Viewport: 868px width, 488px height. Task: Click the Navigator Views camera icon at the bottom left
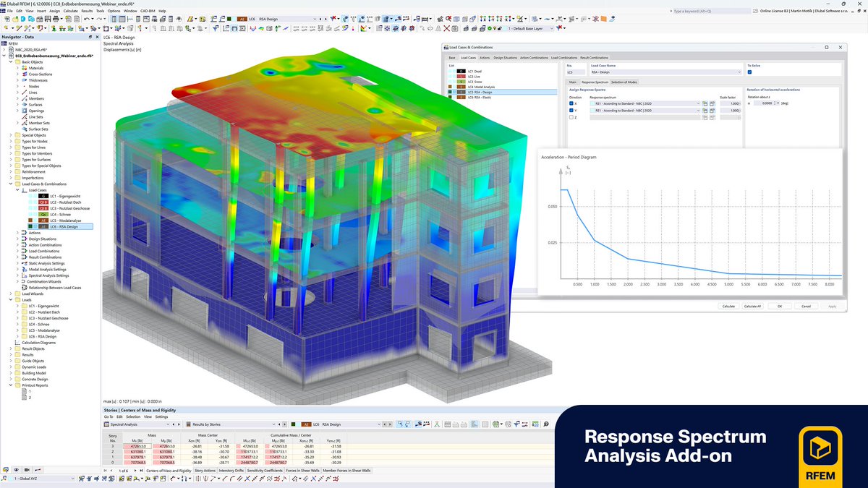pyautogui.click(x=27, y=470)
